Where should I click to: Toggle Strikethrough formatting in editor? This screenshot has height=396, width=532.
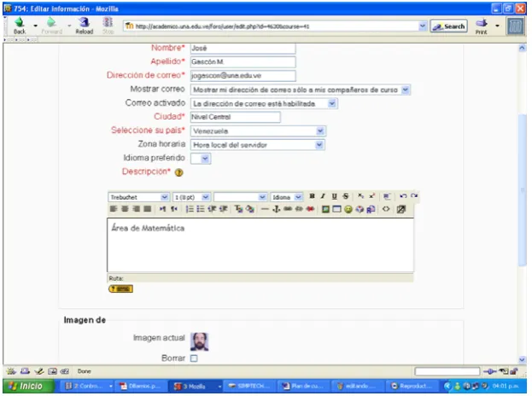tap(345, 196)
